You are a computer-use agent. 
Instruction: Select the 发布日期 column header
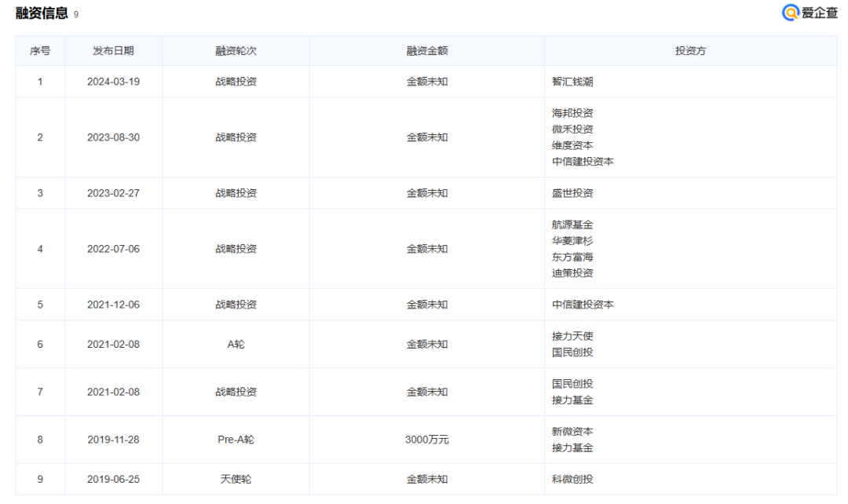[x=114, y=51]
